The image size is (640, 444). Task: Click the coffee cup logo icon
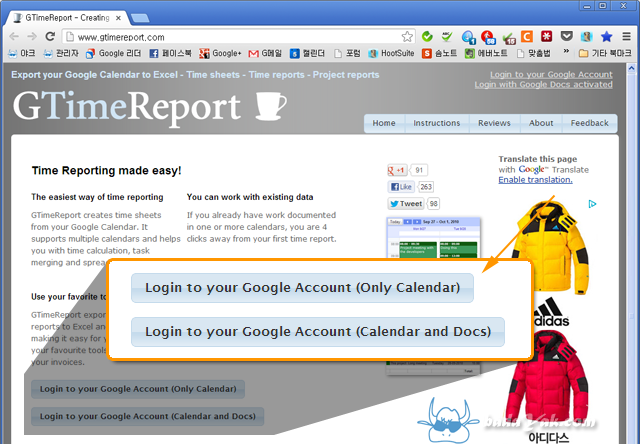271,106
